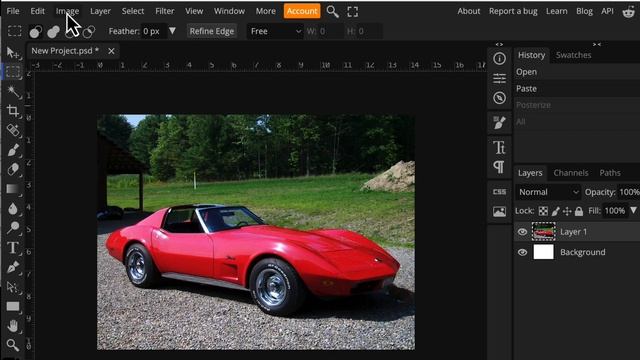Select the Dodge tool

pyautogui.click(x=13, y=227)
